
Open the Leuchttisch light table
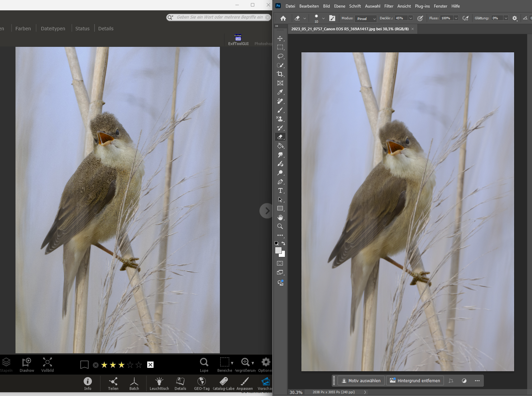tap(159, 383)
